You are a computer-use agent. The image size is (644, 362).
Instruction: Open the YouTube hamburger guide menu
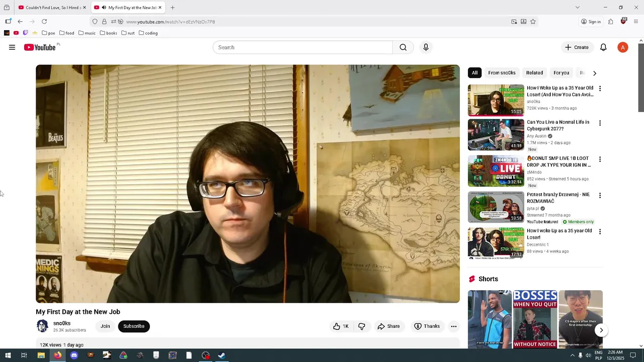click(x=12, y=47)
